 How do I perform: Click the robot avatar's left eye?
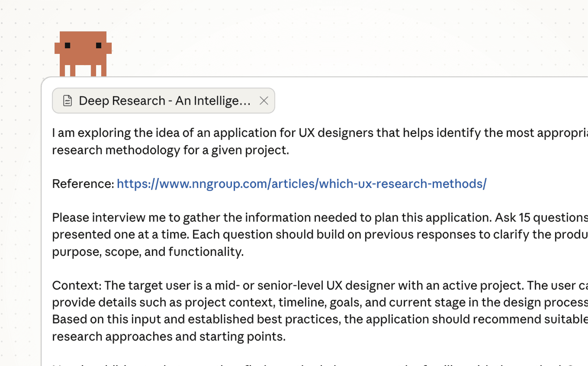pyautogui.click(x=68, y=46)
